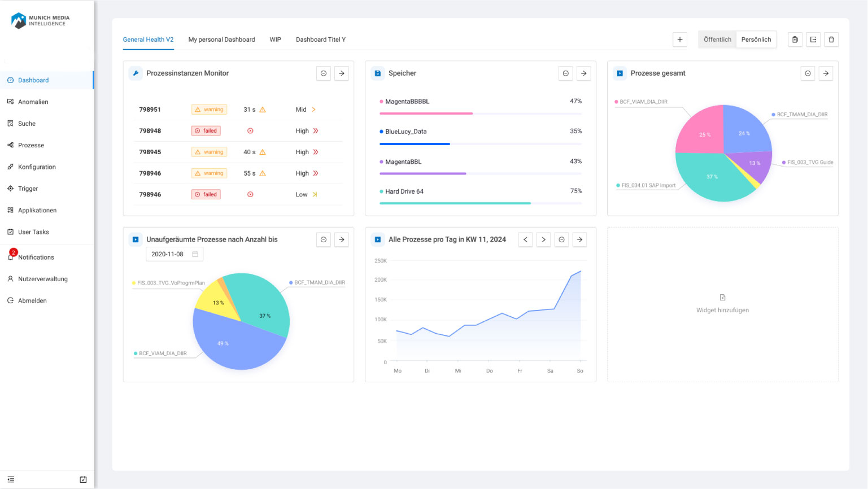The width and height of the screenshot is (868, 489).
Task: Click the trash icon to delete dashboard
Action: pos(831,40)
